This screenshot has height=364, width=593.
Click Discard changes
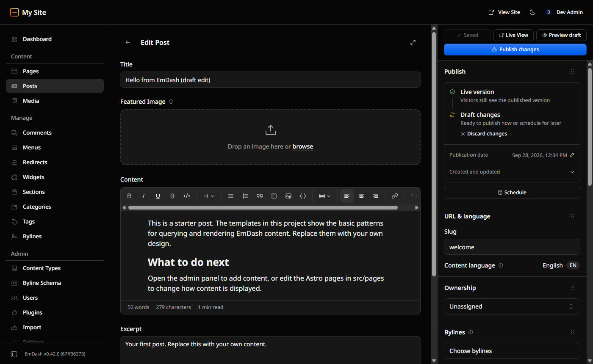point(484,134)
